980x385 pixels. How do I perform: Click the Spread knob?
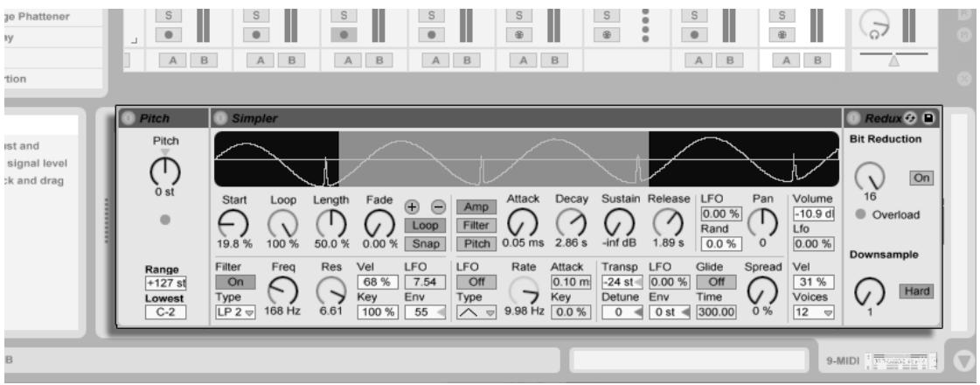click(x=762, y=290)
